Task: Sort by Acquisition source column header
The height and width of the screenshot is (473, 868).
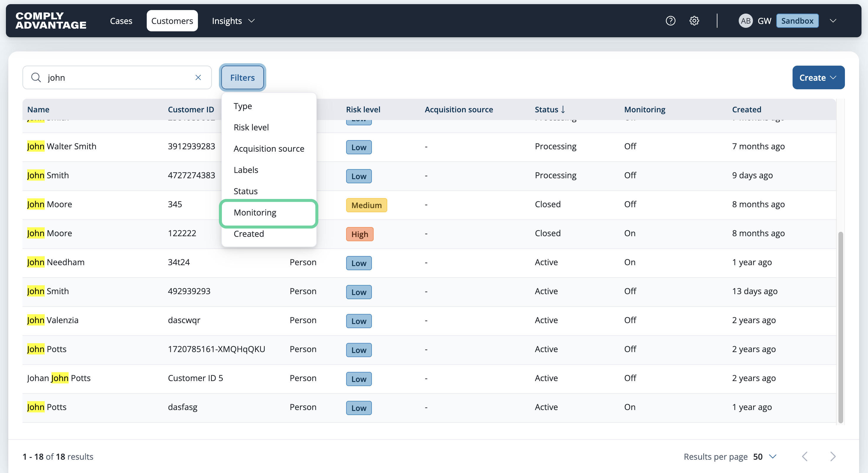Action: pos(459,109)
